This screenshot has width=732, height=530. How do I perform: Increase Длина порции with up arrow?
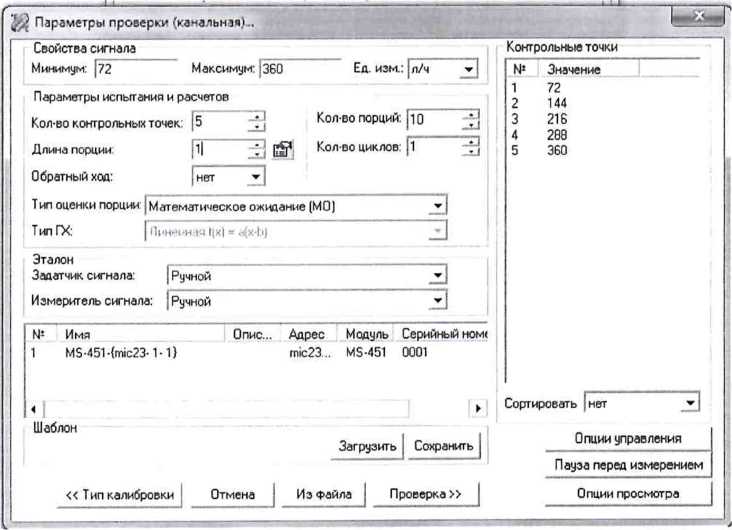coord(256,145)
